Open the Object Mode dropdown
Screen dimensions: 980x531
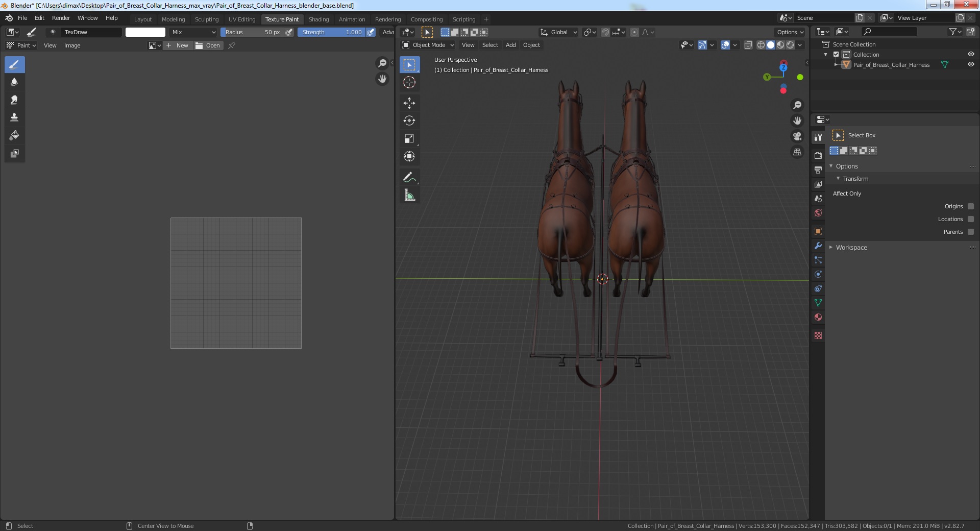point(428,45)
